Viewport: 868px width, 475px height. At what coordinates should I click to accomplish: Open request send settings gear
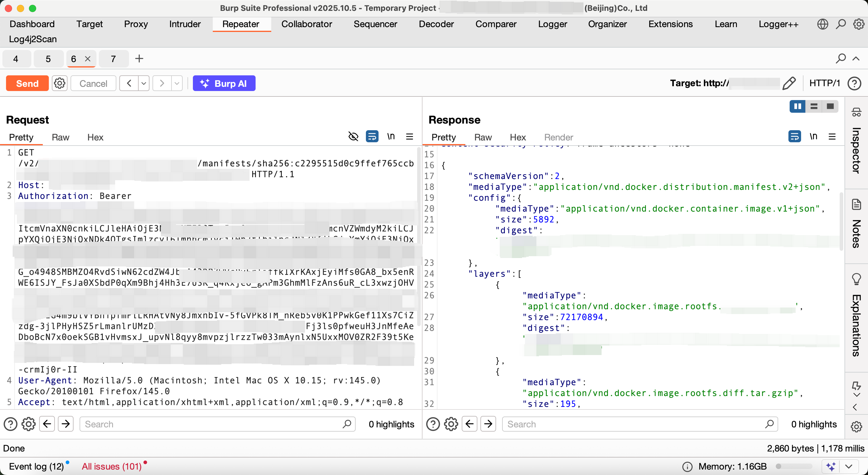tap(60, 83)
